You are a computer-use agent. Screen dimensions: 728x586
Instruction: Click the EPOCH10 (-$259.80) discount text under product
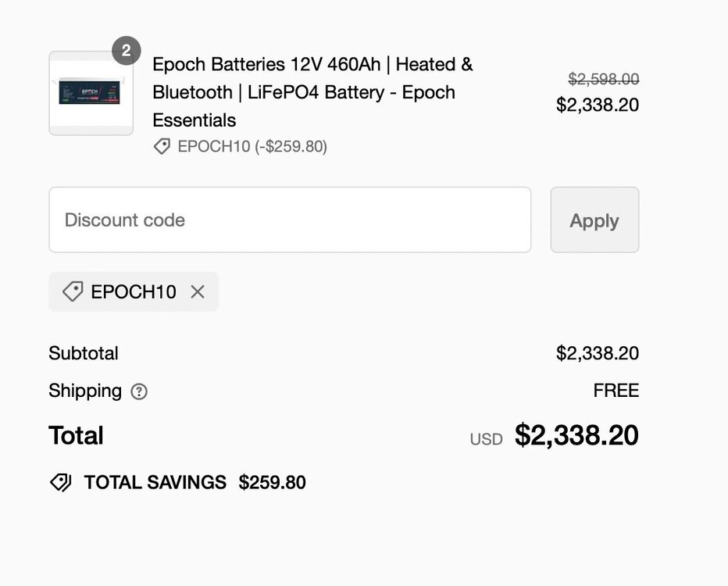(252, 146)
